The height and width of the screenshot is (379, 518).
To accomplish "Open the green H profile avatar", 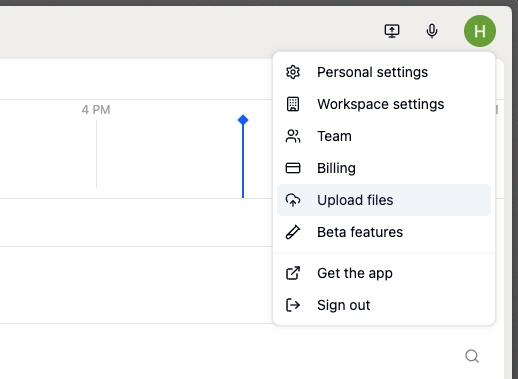I will pos(480,31).
